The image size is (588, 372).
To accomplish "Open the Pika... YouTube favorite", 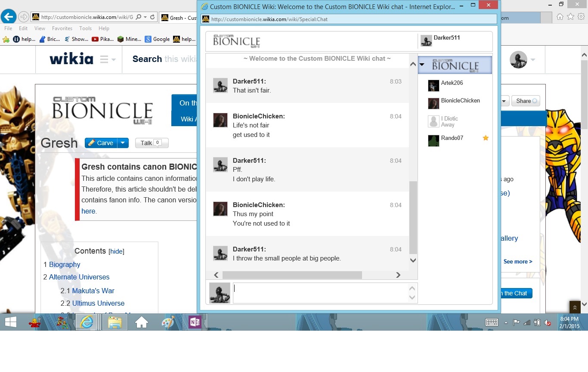I will click(103, 39).
